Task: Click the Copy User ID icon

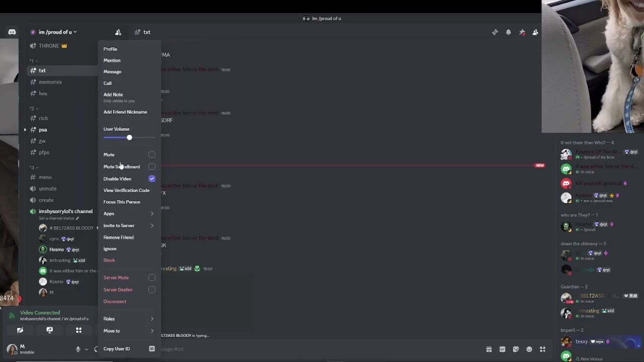Action: [152, 348]
